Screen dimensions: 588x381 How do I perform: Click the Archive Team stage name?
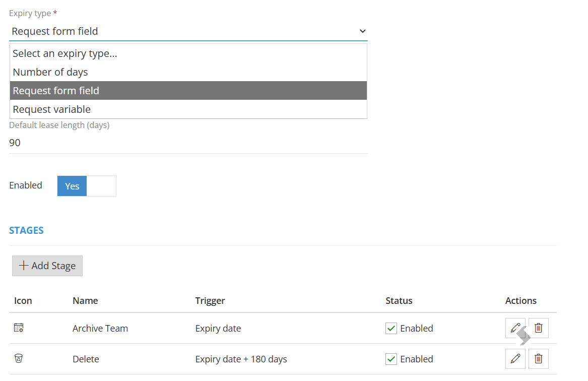pyautogui.click(x=100, y=328)
